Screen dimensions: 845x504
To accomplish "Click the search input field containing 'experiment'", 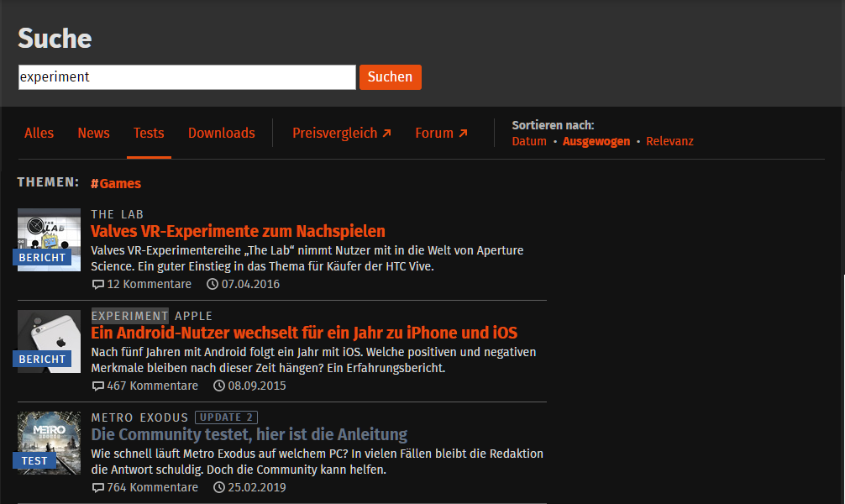I will (x=187, y=77).
